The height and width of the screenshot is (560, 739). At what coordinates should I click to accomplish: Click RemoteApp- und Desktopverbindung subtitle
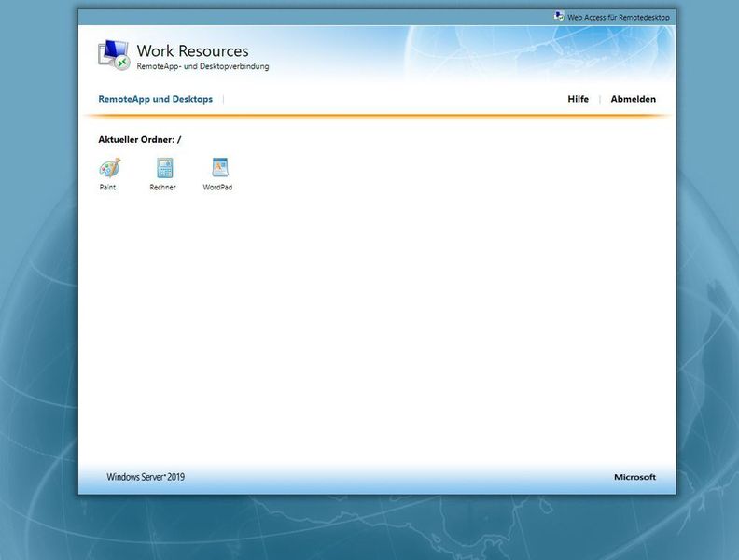(x=202, y=66)
